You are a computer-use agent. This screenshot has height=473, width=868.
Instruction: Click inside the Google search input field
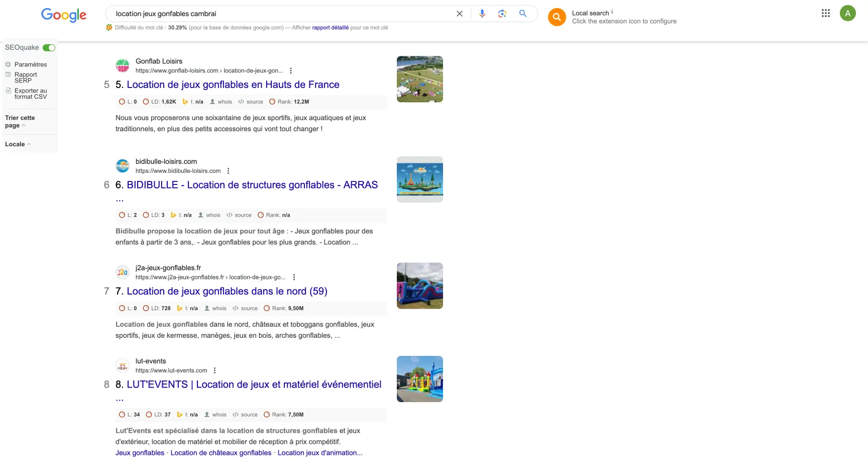point(281,14)
